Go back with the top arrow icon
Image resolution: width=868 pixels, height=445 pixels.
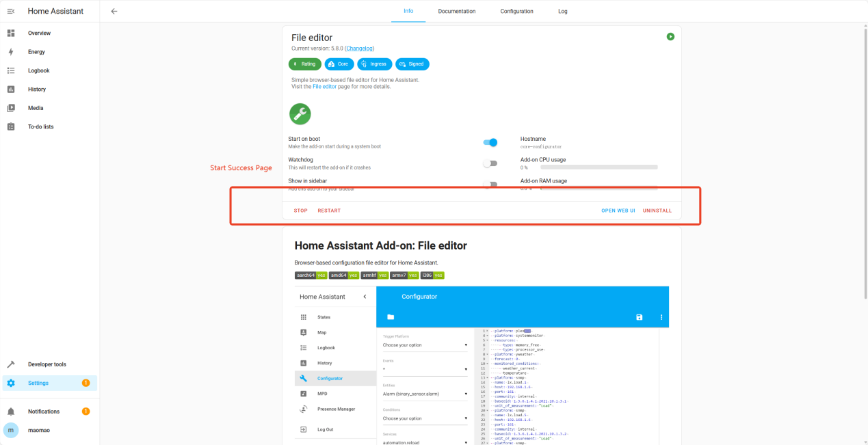(114, 11)
